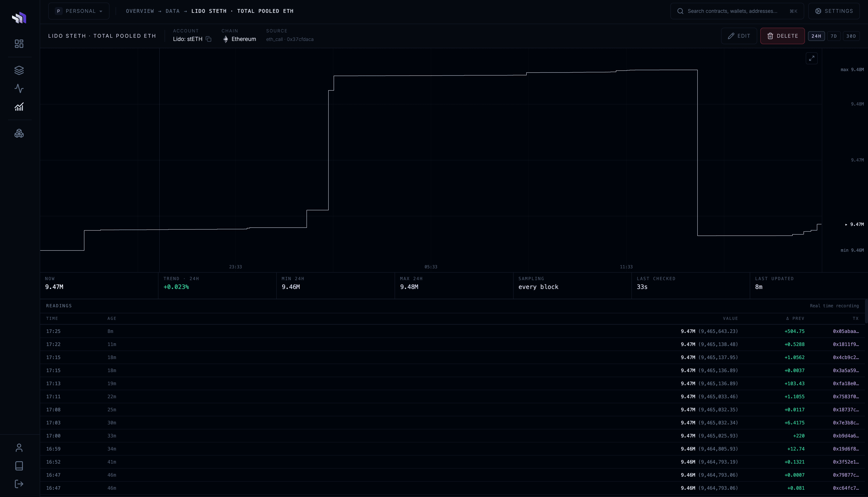Open transaction 0x1811f9… link
Viewport: 868px width, 497px height.
(x=846, y=344)
